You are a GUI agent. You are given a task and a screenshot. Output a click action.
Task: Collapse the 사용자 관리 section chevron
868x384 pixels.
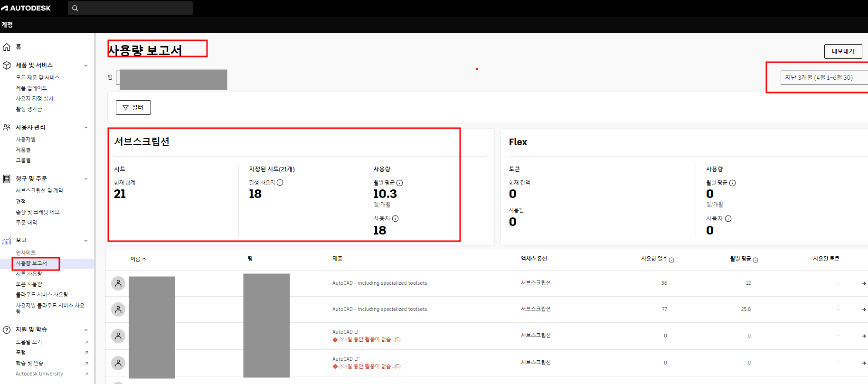pos(86,127)
